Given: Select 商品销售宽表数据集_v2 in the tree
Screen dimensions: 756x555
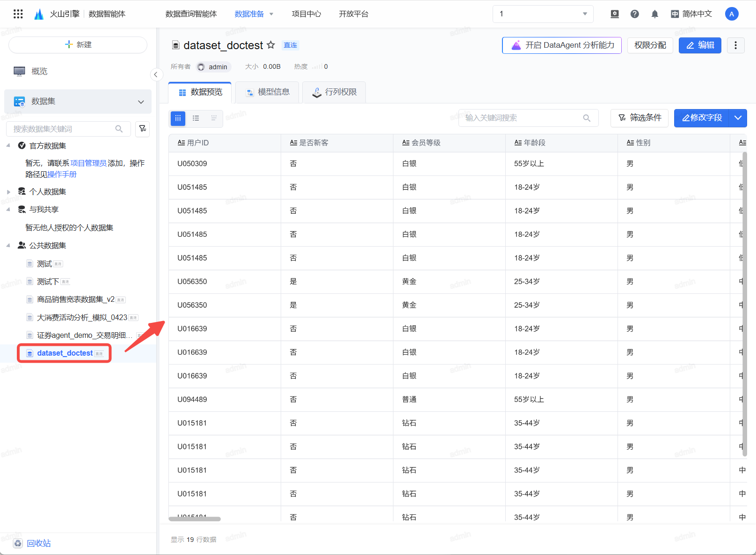Looking at the screenshot, I should pos(75,299).
